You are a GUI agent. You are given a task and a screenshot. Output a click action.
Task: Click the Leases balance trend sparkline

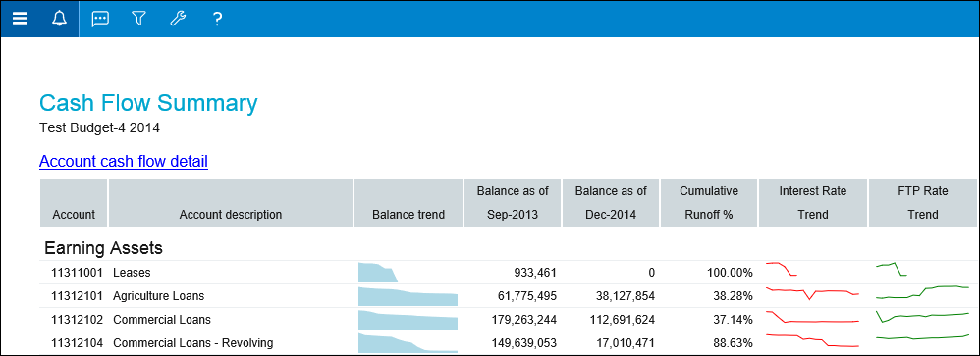click(378, 273)
